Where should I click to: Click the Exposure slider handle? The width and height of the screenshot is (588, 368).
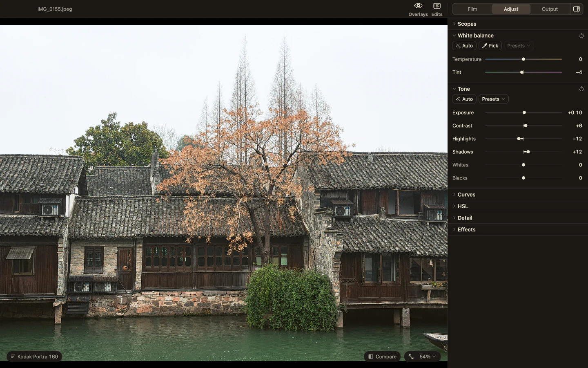click(x=524, y=112)
